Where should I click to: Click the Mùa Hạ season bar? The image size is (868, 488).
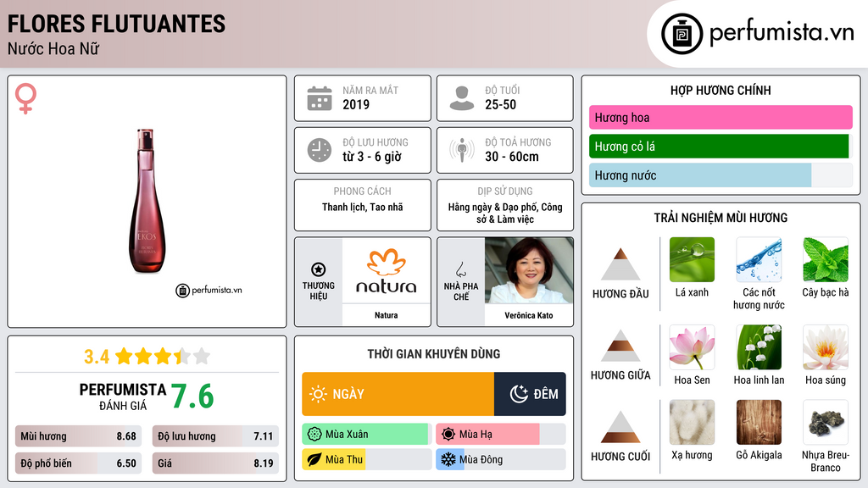pyautogui.click(x=500, y=435)
